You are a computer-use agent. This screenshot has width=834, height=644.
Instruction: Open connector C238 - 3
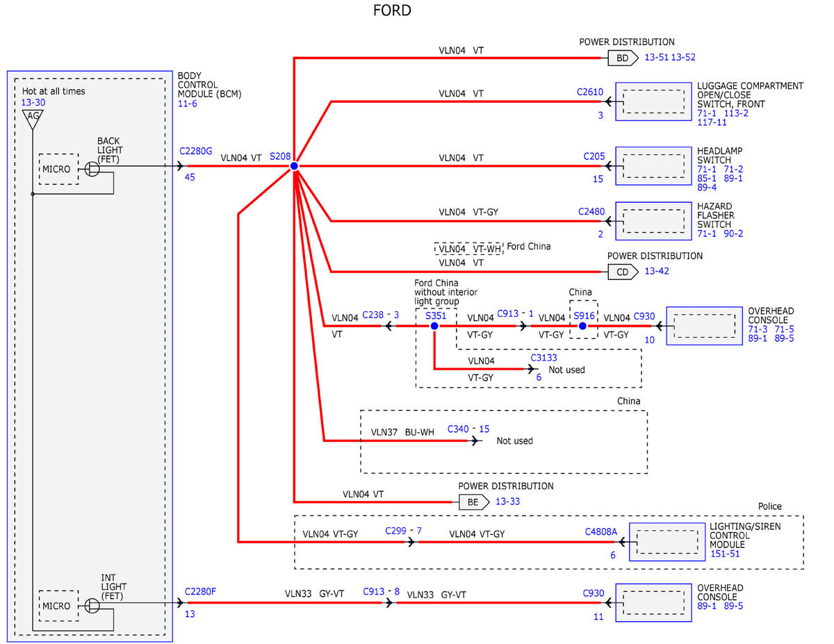(x=381, y=315)
